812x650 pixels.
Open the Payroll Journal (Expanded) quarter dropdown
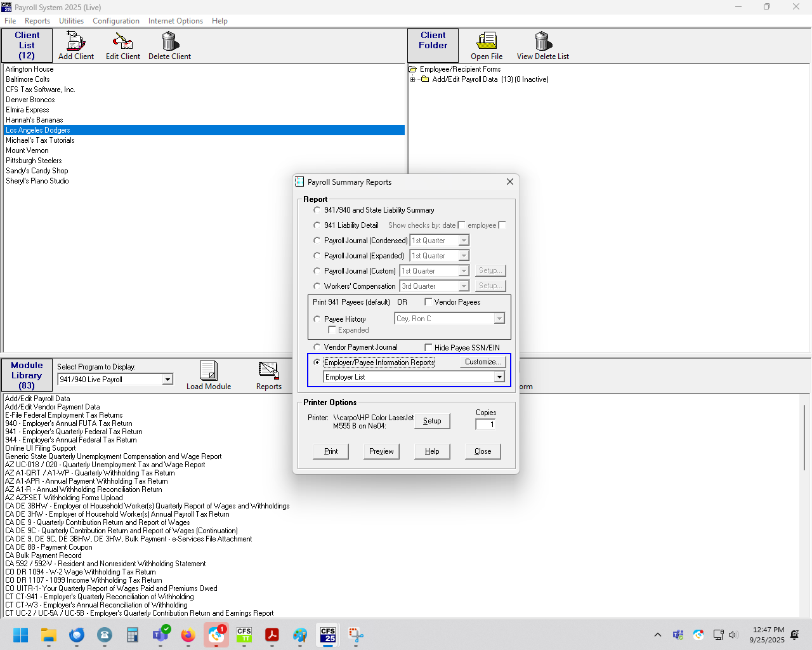(x=464, y=256)
